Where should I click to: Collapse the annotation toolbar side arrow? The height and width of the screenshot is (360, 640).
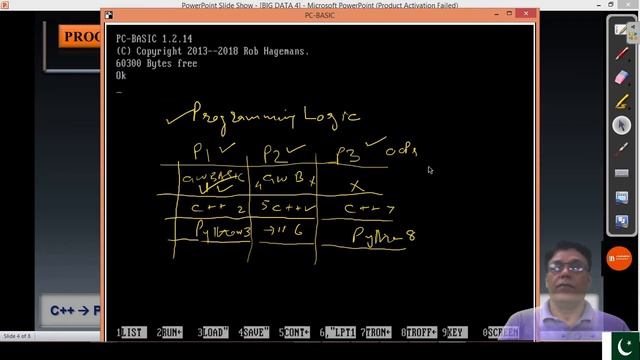pos(633,26)
